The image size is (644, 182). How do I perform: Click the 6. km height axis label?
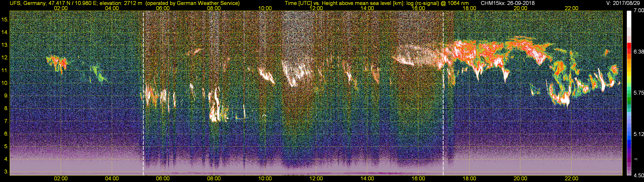(6, 134)
